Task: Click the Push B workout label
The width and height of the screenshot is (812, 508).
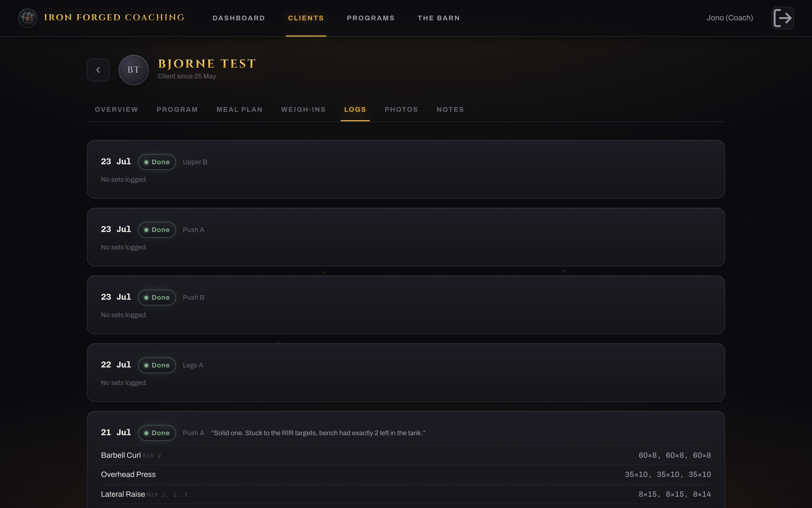Action: pyautogui.click(x=193, y=297)
